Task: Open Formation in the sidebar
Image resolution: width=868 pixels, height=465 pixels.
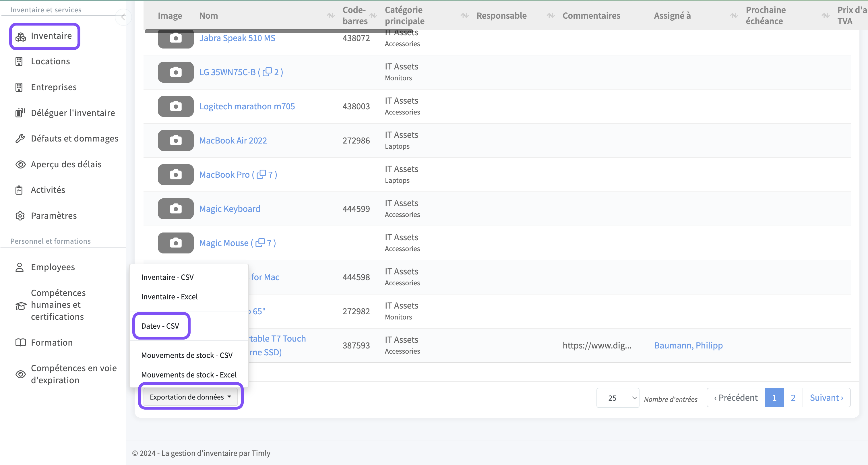Action: point(52,342)
